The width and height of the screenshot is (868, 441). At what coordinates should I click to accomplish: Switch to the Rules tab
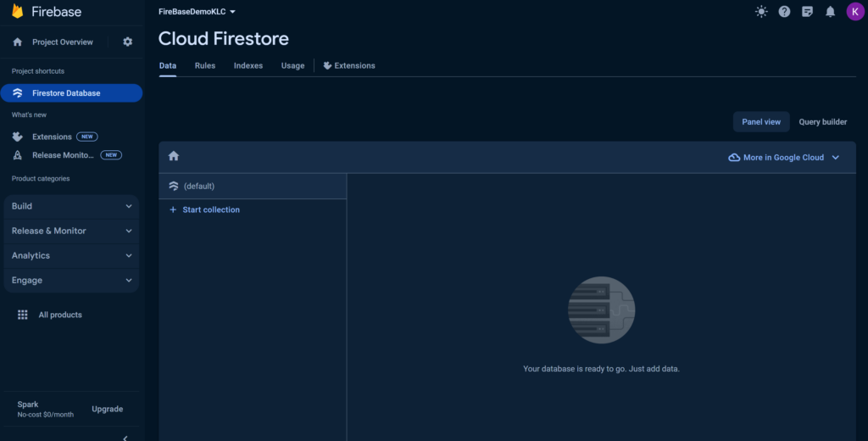[x=205, y=65]
